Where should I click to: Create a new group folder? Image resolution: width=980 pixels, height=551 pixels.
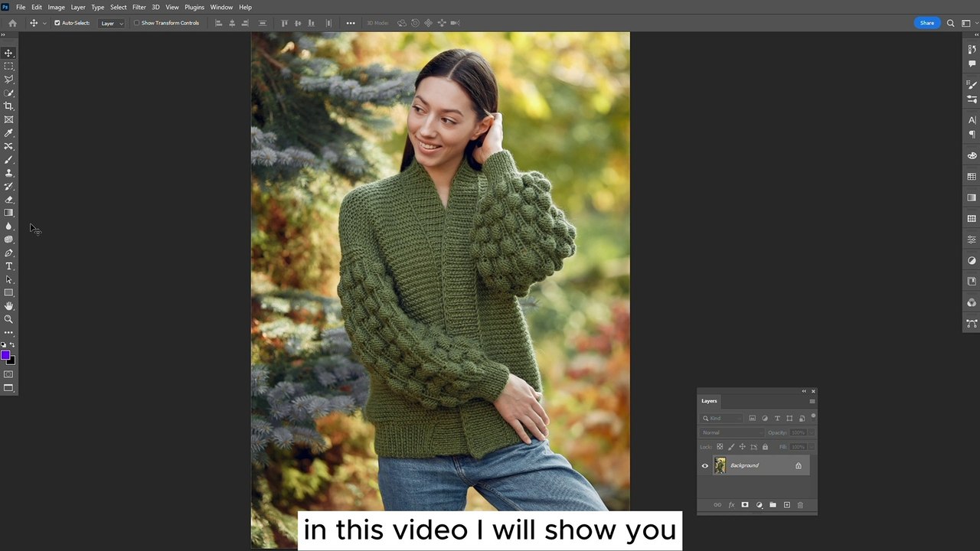(773, 505)
